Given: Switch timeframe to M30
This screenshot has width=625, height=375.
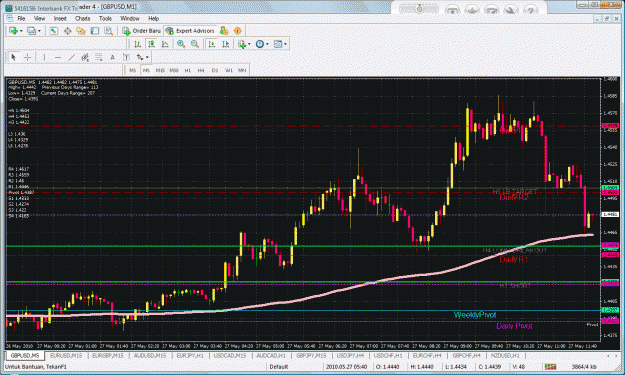Looking at the screenshot, I should click(174, 70).
